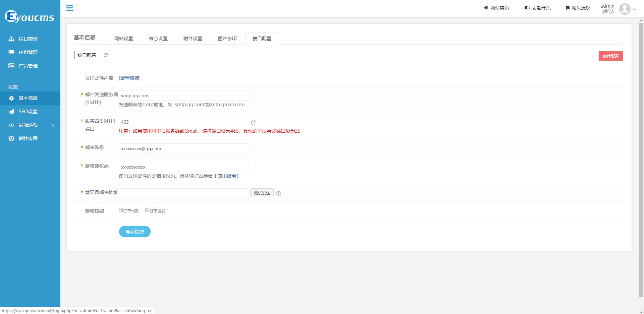This screenshot has width=644, height=314.
Task: Click the 高级选项 code icon
Action: click(11, 125)
